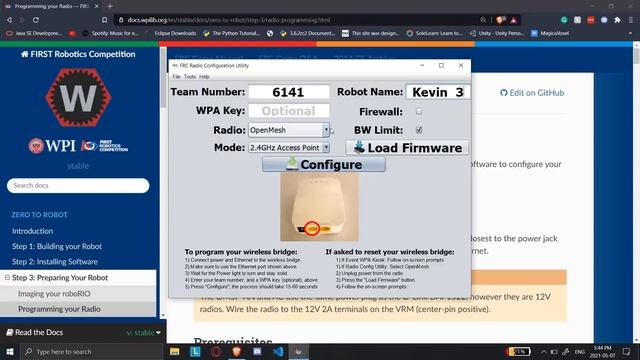The height and width of the screenshot is (360, 640).
Task: Show hidden system tray icons
Action: tap(544, 351)
